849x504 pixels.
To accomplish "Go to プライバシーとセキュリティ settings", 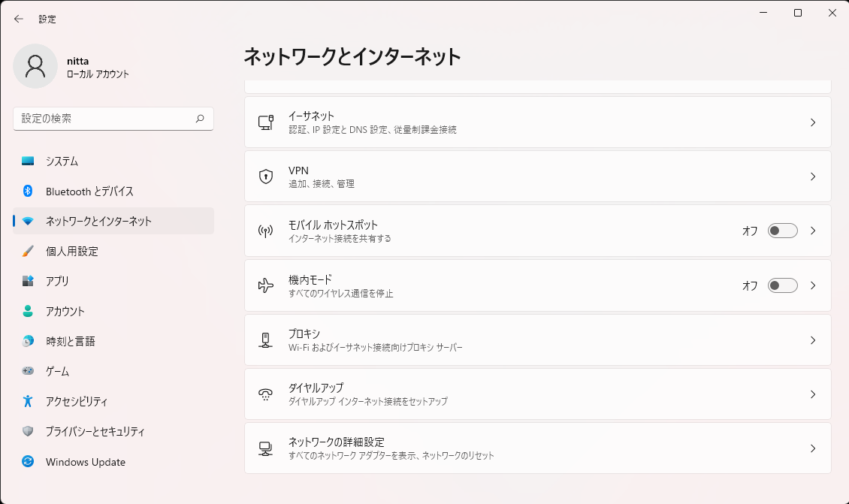I will 95,432.
